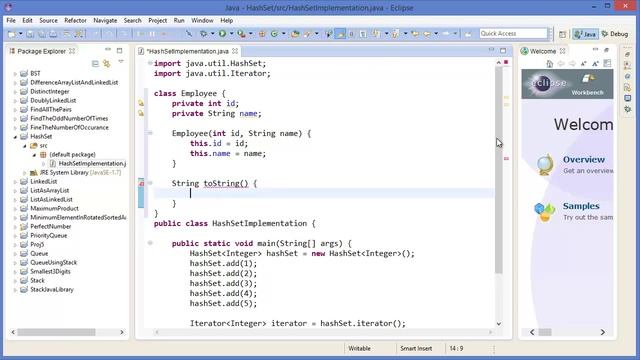Fold the toString method in gutter
This screenshot has height=360, width=640.
coord(150,183)
